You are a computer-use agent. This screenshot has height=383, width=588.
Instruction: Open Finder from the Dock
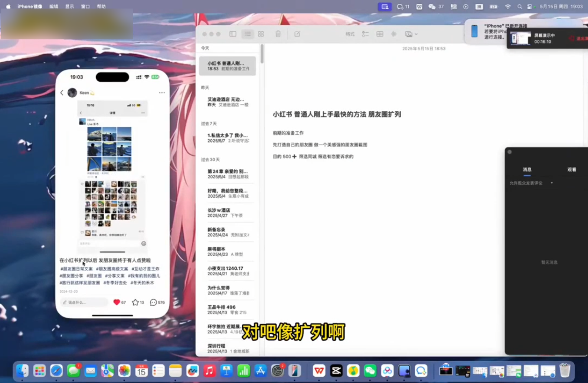[22, 371]
